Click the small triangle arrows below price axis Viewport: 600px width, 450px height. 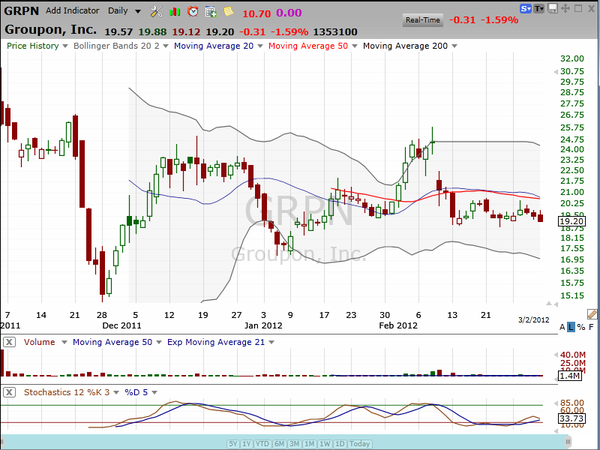[x=551, y=303]
